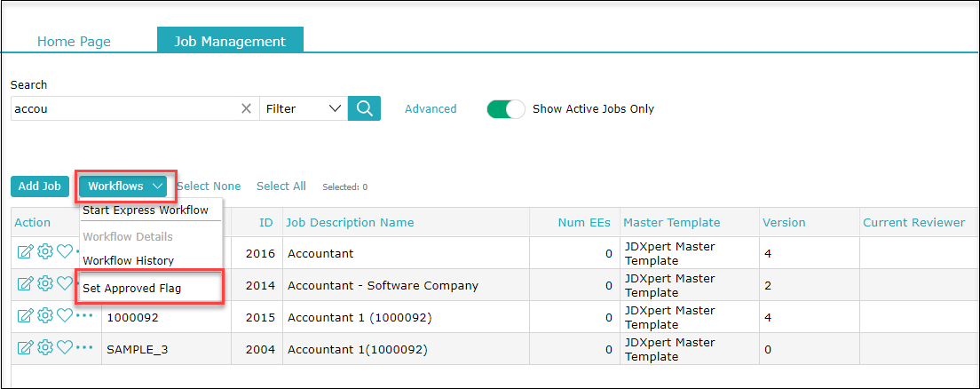Toggle Show Active Jobs Only switch
This screenshot has height=389, width=980.
point(506,109)
